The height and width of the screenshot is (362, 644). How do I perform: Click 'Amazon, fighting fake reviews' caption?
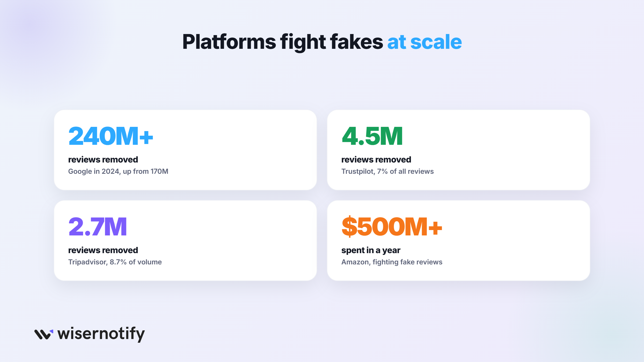tap(392, 262)
